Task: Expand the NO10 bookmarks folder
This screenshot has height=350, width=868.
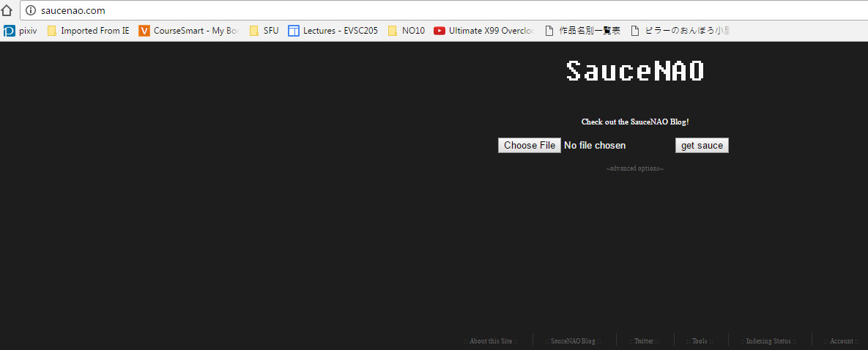Action: 407,31
